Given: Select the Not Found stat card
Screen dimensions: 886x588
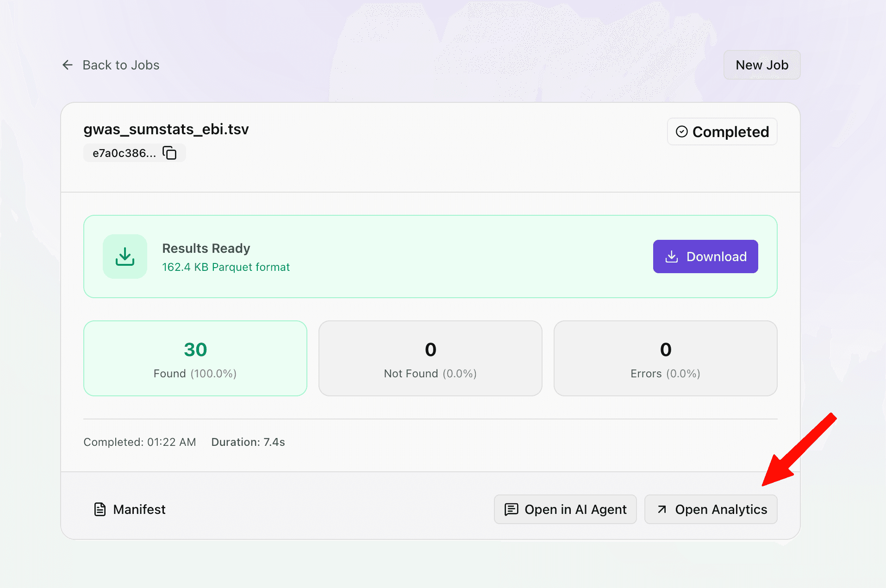Looking at the screenshot, I should click(431, 358).
